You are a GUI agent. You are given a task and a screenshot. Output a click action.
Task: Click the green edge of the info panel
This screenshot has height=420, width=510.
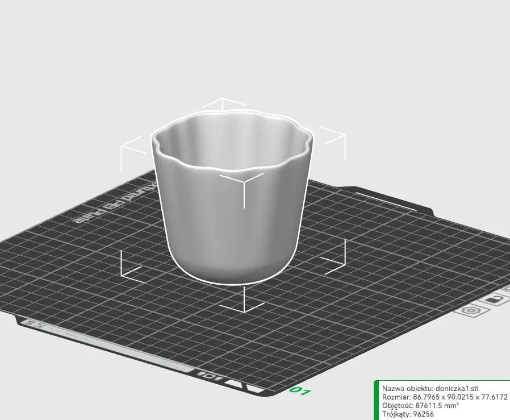point(376,400)
